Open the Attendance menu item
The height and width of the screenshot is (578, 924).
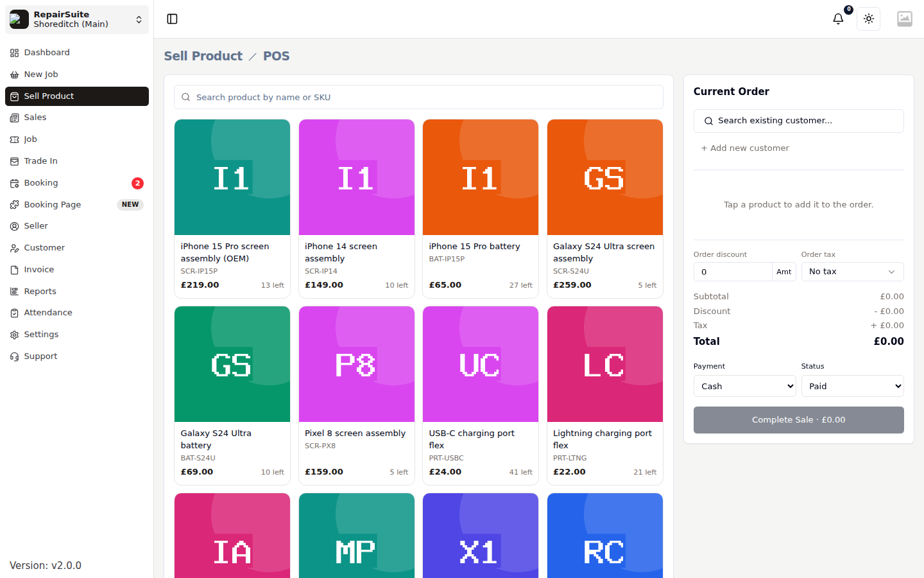[77, 313]
